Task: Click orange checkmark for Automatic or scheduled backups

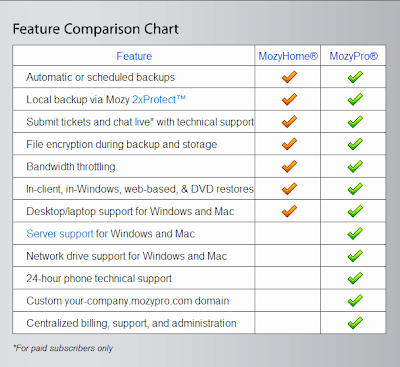Action: 289,77
